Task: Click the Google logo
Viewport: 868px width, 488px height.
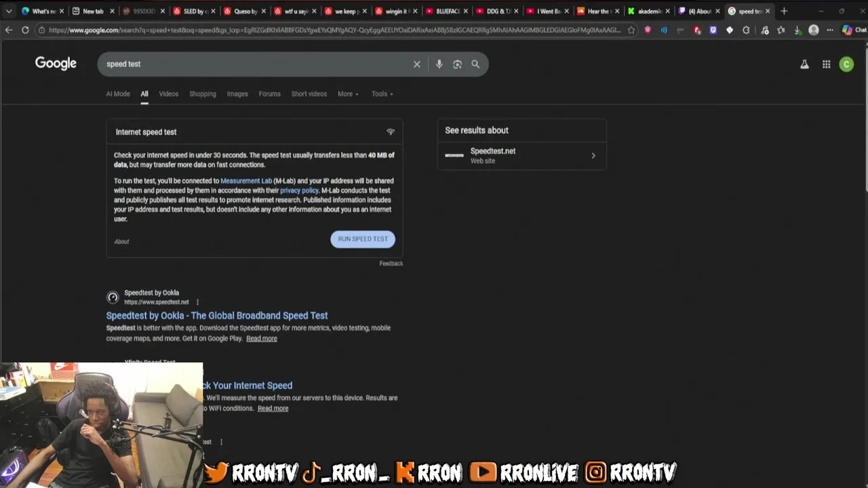Action: pyautogui.click(x=56, y=63)
